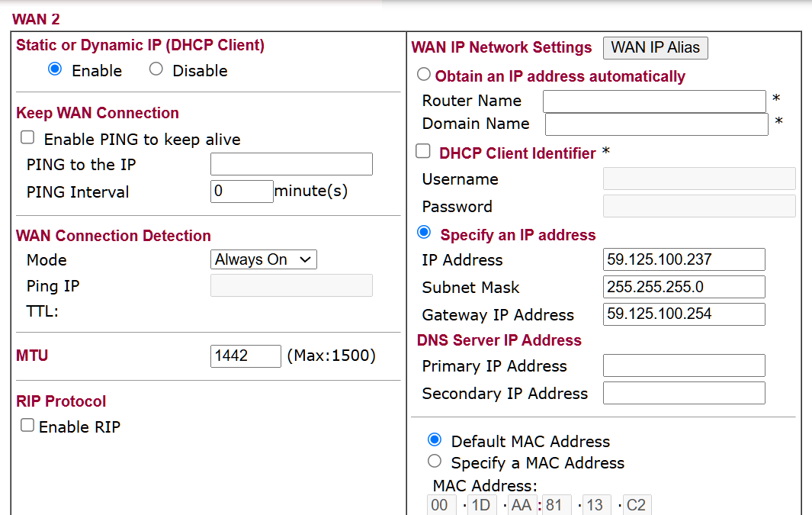Click the PING Interval minutes field
812x515 pixels.
[x=241, y=192]
